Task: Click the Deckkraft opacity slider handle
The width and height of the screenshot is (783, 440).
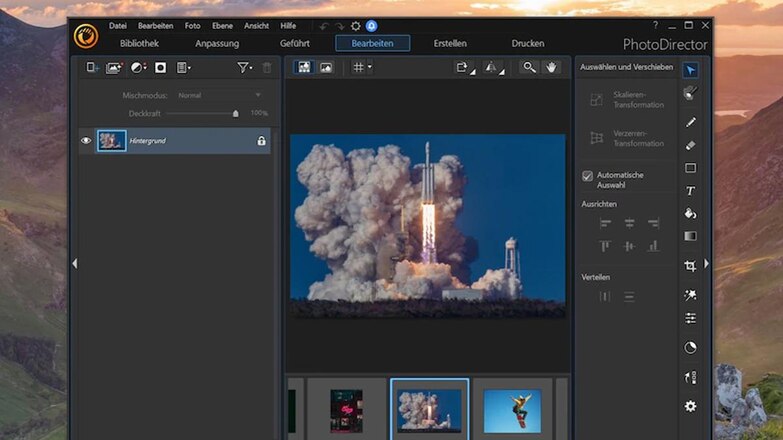Action: coord(236,114)
